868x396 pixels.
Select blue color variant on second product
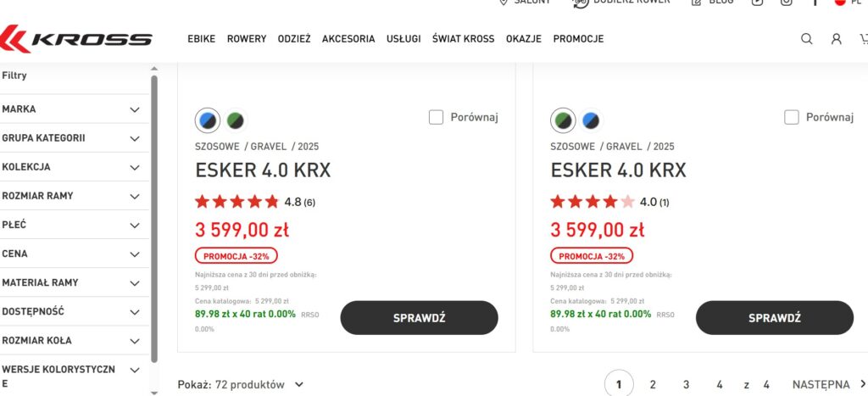tap(590, 121)
